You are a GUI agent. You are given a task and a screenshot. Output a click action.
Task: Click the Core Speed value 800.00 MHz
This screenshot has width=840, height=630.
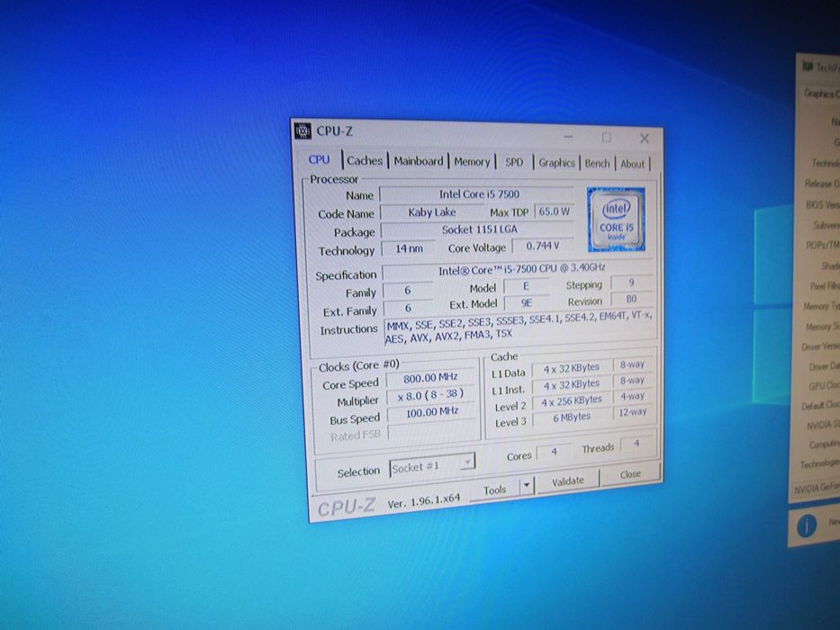(430, 378)
